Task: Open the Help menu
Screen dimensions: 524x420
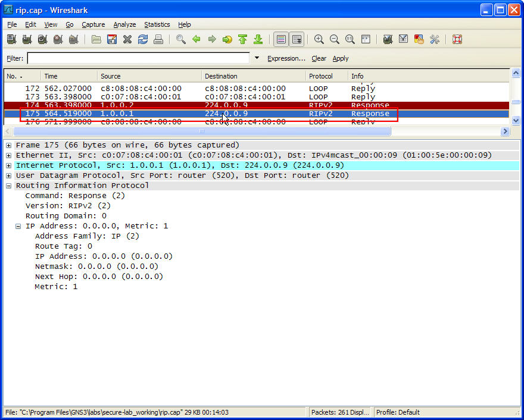Action: (184, 24)
